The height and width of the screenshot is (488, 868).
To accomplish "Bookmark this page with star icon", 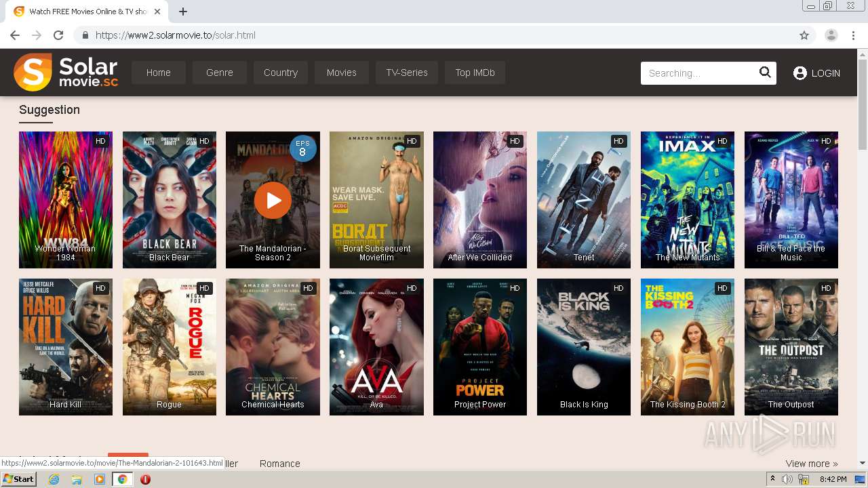I will [804, 35].
